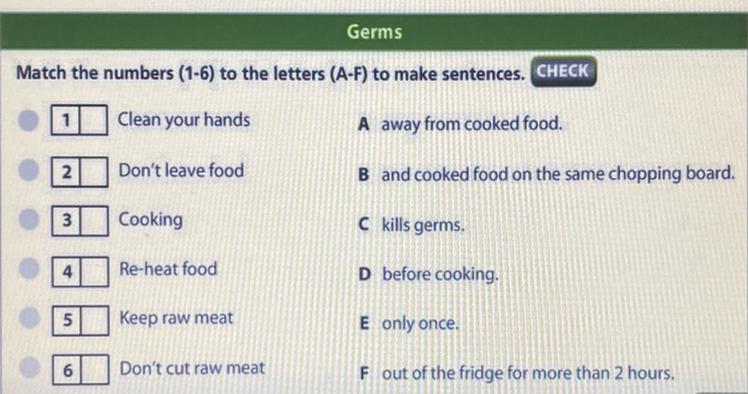This screenshot has height=394, width=748.
Task: Select the circle marker beside item 2
Action: click(x=29, y=170)
